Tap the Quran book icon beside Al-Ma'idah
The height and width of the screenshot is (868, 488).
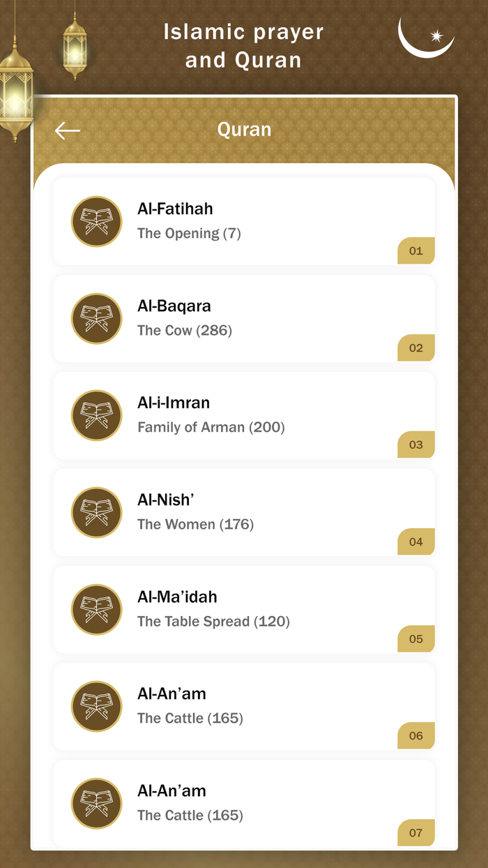click(x=97, y=609)
